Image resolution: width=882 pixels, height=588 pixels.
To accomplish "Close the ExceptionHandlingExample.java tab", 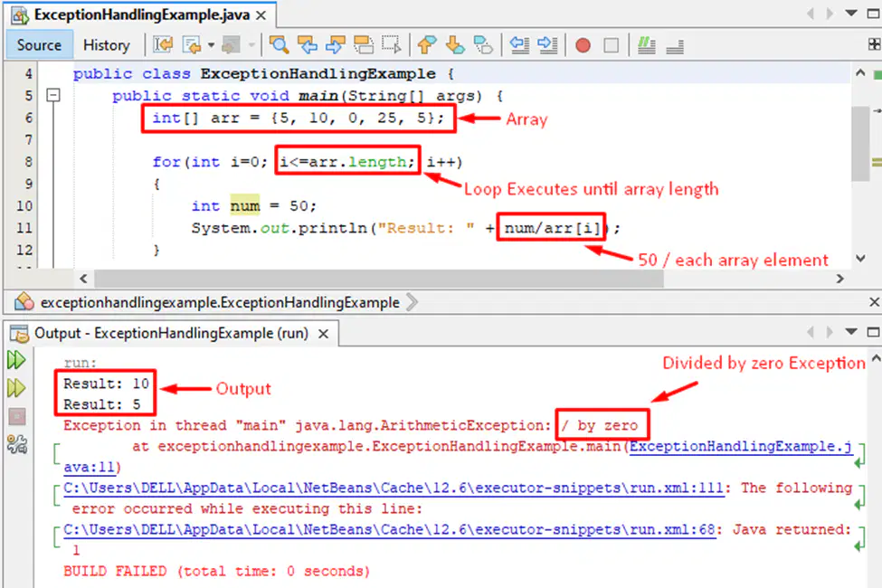I will [261, 15].
